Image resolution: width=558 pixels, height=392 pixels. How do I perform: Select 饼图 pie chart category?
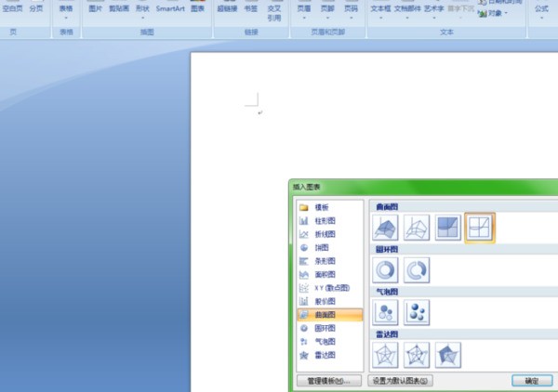(x=330, y=248)
